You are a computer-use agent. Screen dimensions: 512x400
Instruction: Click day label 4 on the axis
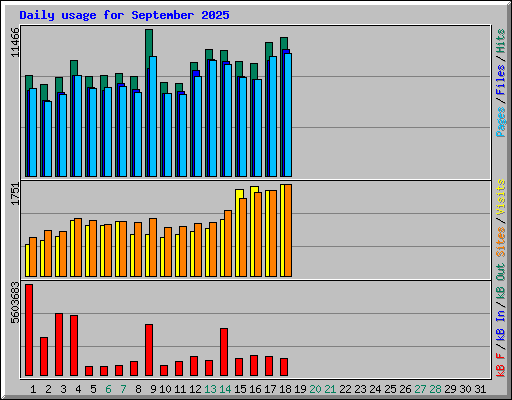click(78, 389)
